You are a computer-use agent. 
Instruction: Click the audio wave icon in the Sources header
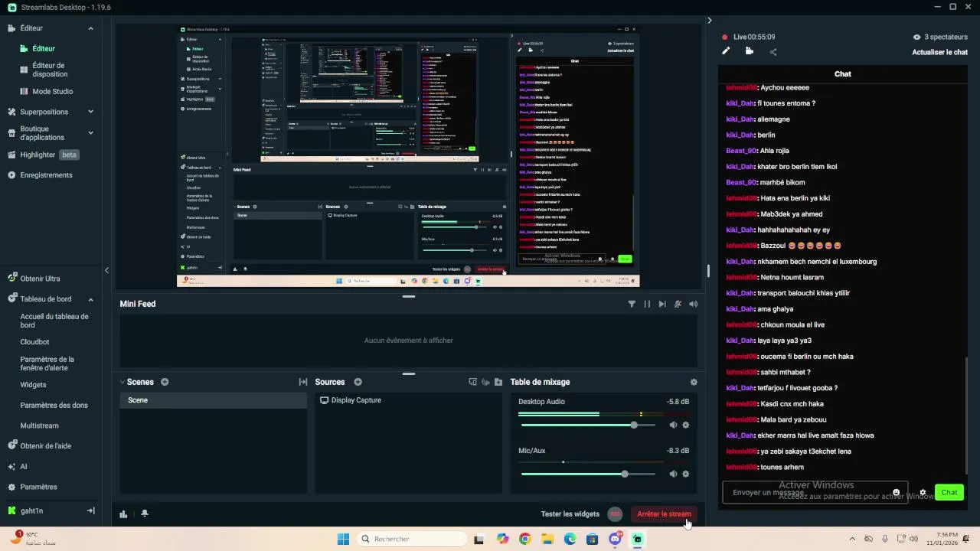click(x=485, y=382)
